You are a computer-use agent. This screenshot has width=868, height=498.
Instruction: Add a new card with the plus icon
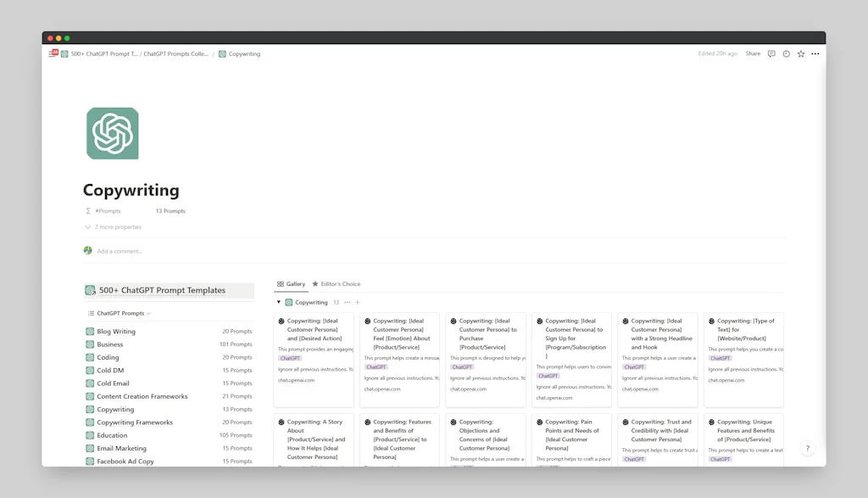coord(357,302)
